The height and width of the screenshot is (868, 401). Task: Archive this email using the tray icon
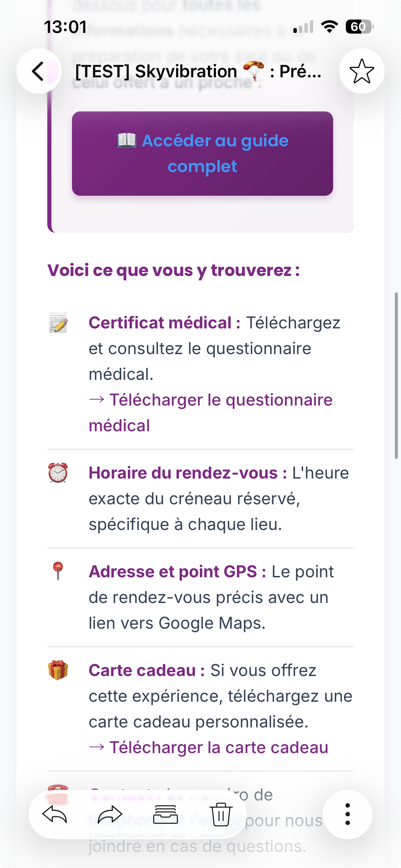[166, 814]
